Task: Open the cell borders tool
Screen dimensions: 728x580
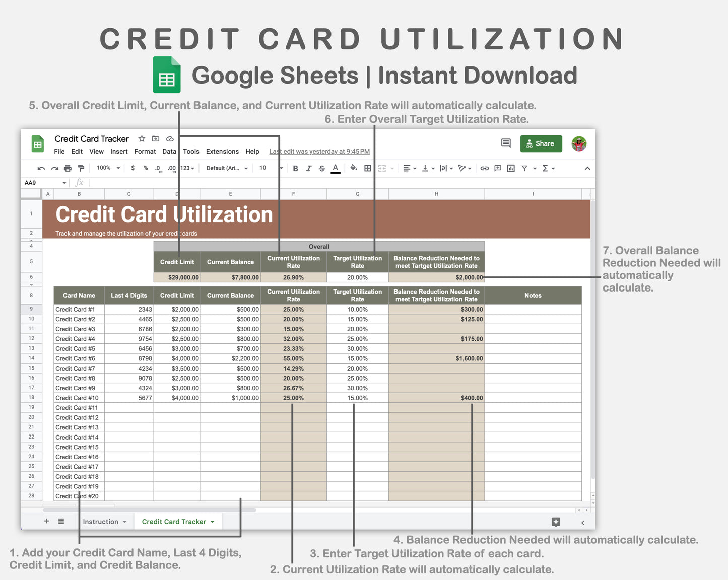Action: pos(368,168)
